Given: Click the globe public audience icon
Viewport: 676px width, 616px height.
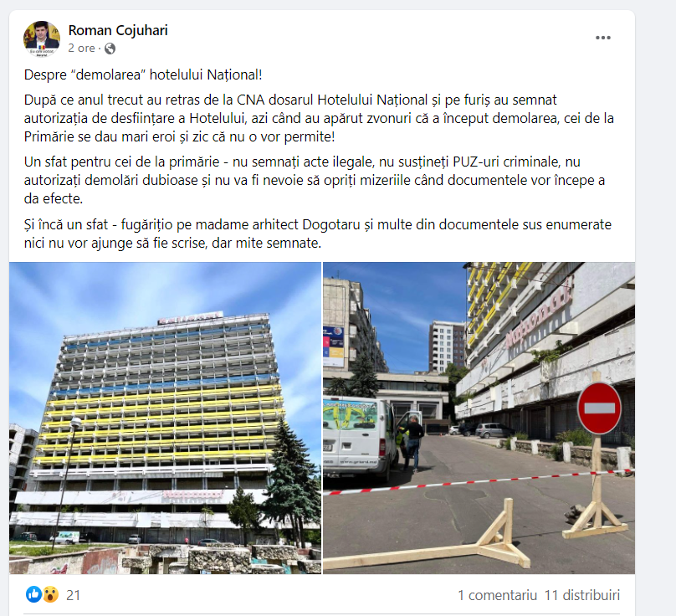Looking at the screenshot, I should (x=110, y=49).
